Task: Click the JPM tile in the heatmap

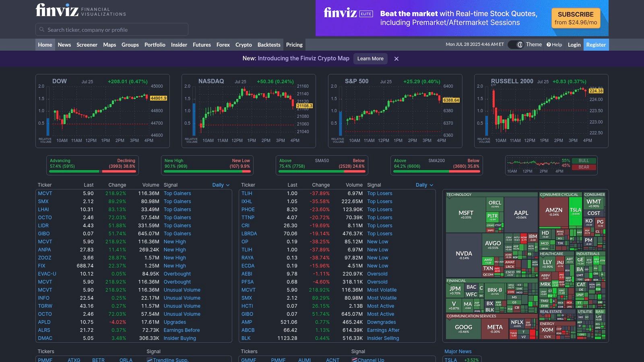Action: (455, 290)
